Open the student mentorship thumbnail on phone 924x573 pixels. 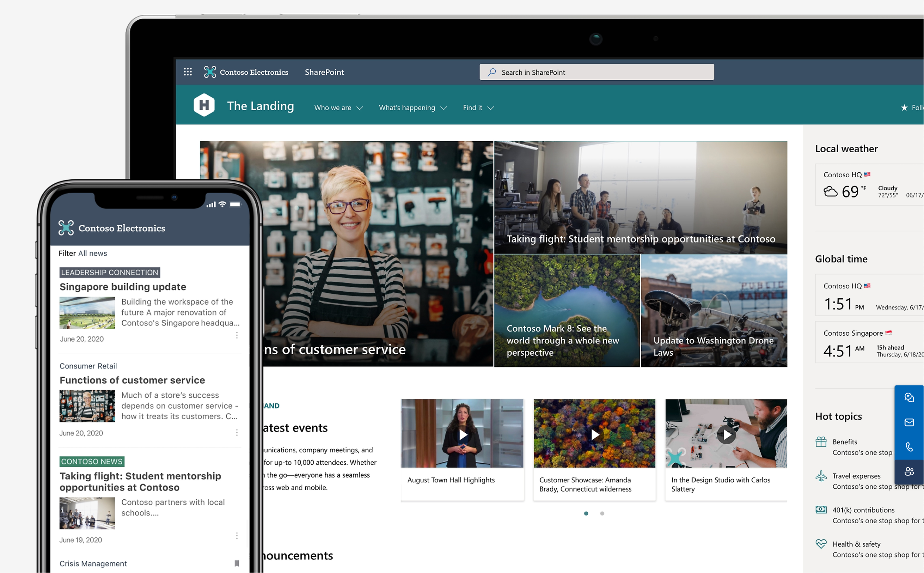[87, 513]
